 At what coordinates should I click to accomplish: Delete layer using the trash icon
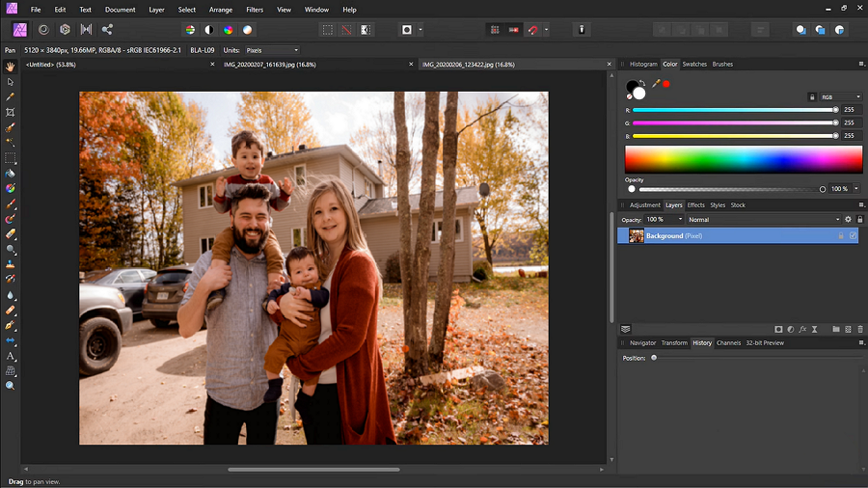click(x=860, y=329)
